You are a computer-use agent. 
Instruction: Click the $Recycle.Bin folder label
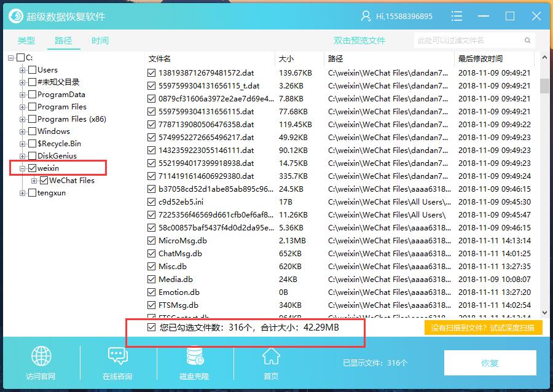(59, 144)
